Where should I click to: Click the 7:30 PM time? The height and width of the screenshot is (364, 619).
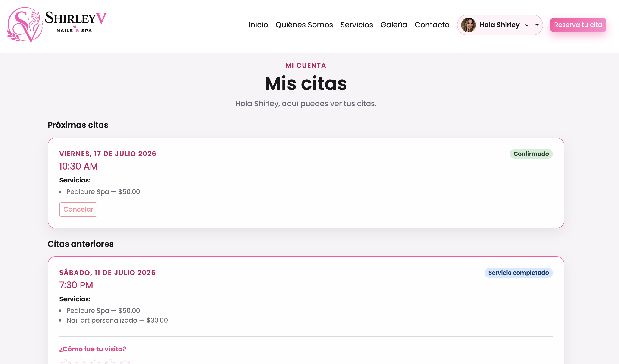(76, 285)
